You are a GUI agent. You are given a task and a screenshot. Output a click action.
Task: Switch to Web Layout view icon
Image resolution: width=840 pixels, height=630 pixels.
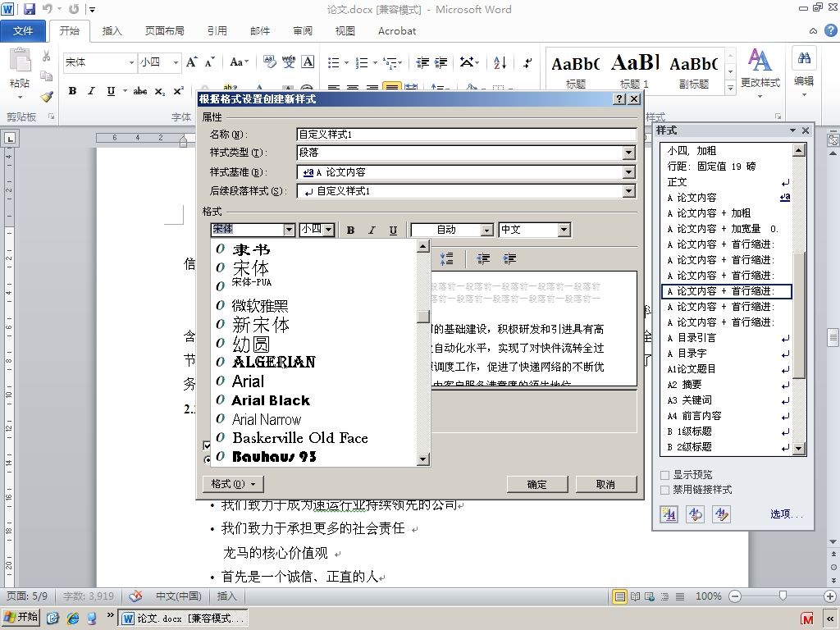point(650,596)
